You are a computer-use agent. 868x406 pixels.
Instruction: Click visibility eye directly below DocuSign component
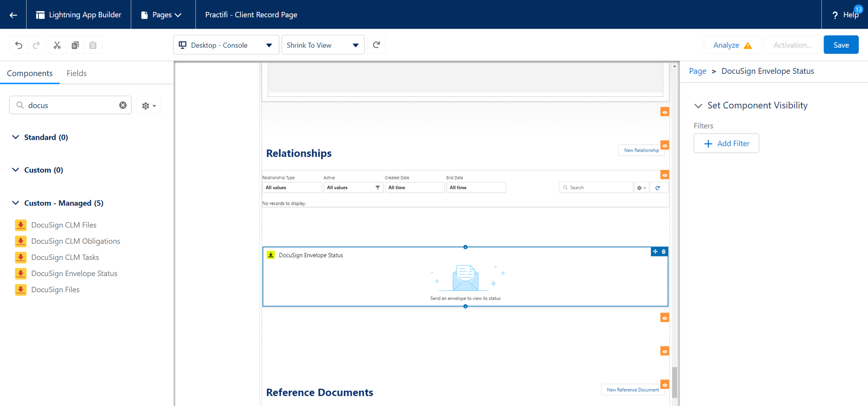tap(665, 318)
